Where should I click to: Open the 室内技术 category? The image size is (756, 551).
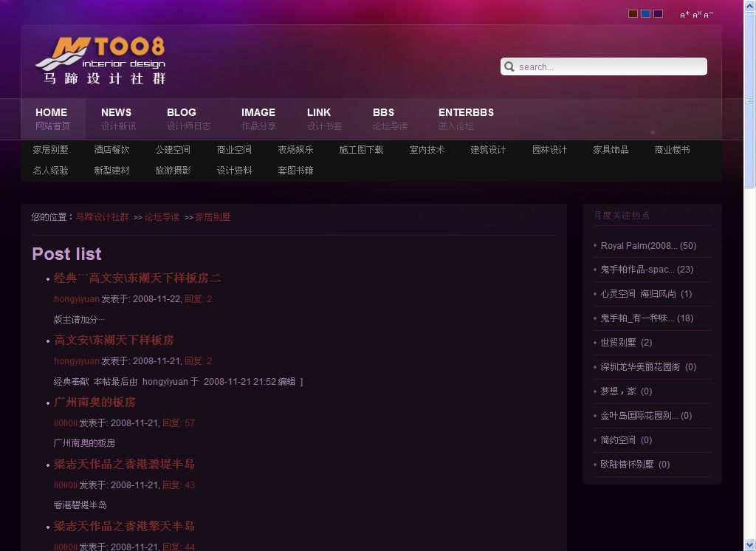pos(427,150)
